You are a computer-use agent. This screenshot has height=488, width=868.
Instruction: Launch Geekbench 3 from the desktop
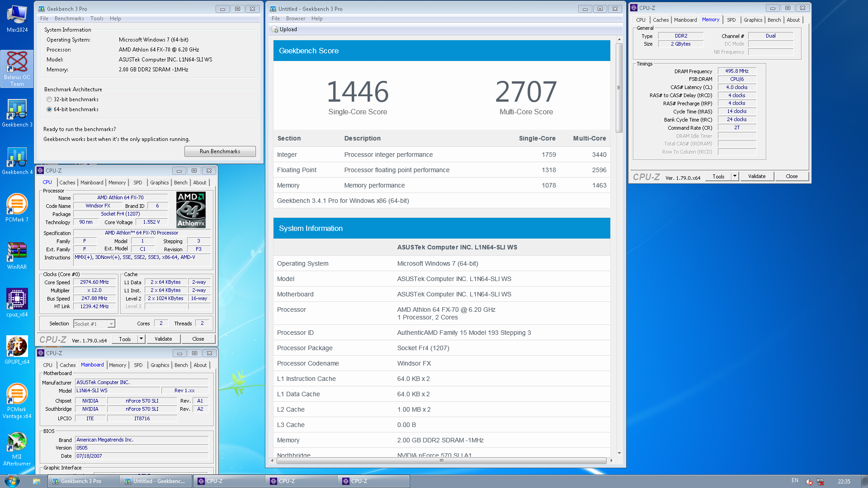click(17, 114)
